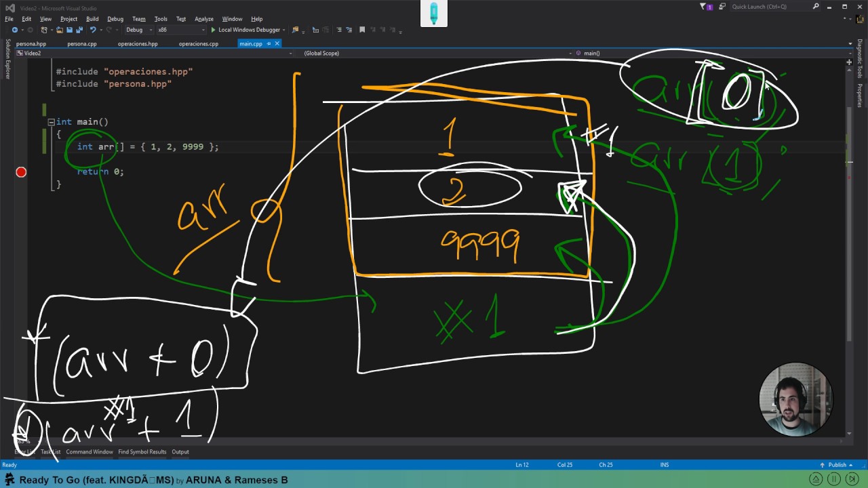Open the Properties side tab
Viewport: 868px width, 488px height.
tap(859, 96)
